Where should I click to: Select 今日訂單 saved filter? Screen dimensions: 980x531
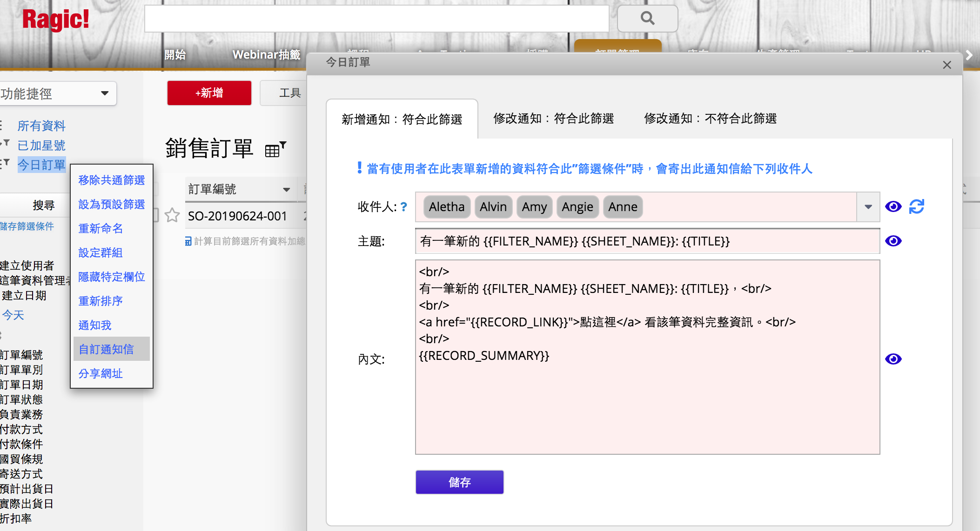pos(41,165)
